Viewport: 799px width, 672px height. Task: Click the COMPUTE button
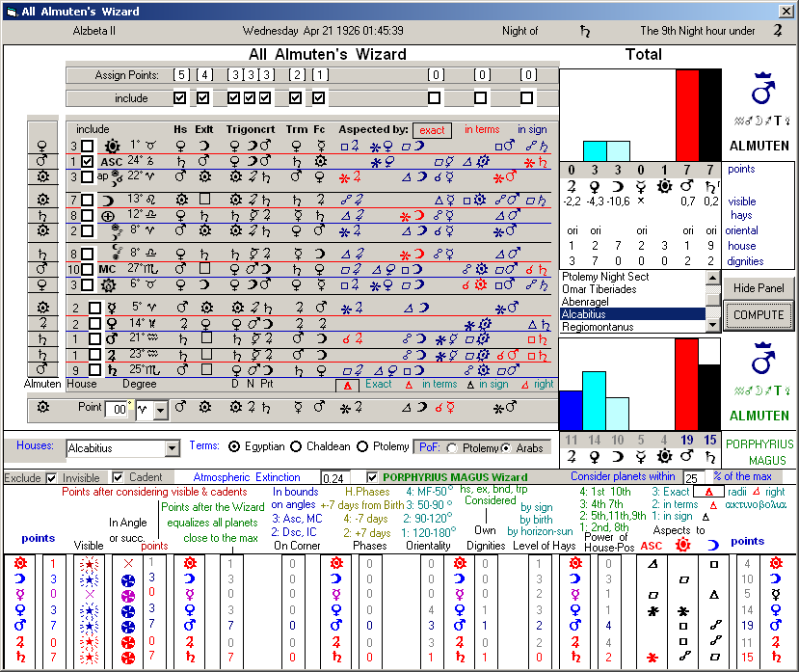759,315
